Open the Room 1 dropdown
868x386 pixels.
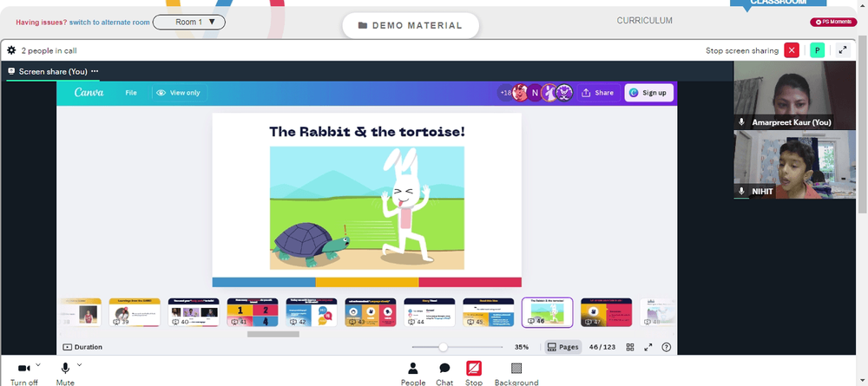point(189,23)
